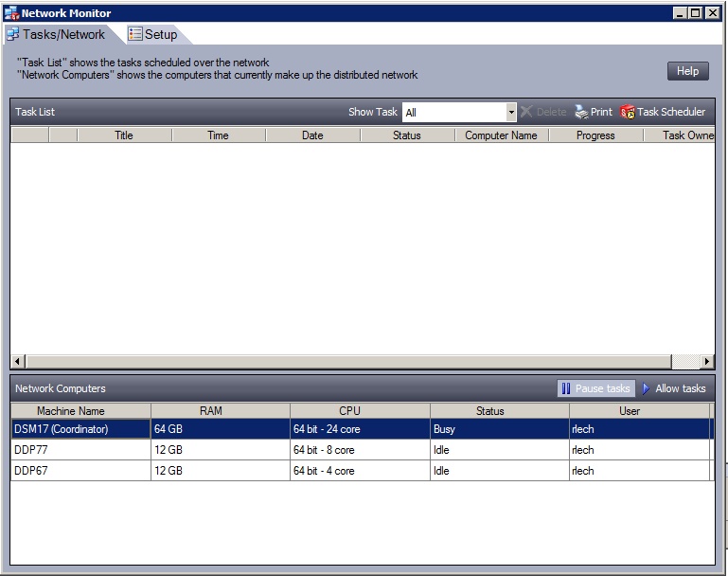This screenshot has width=728, height=576.
Task: Click DDP77's 12 GB RAM cell
Action: tap(221, 450)
